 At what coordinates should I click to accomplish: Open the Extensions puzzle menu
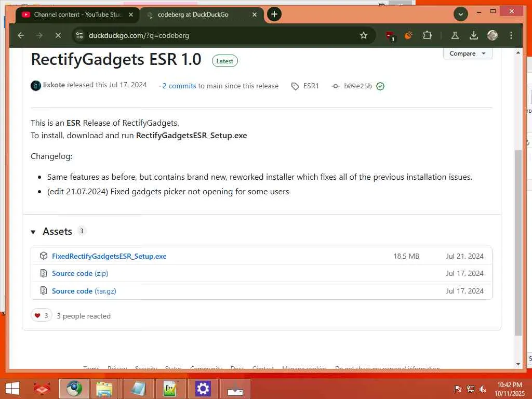pos(427,35)
